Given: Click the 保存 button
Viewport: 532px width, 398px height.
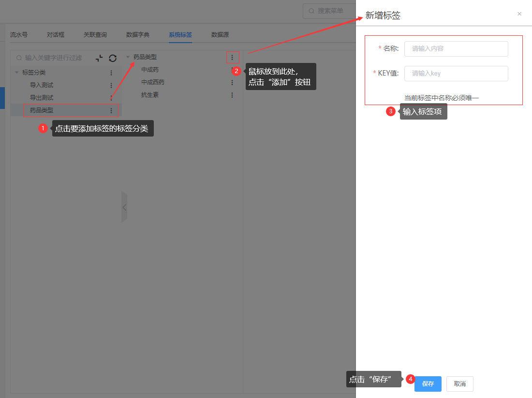Looking at the screenshot, I should click(x=428, y=384).
